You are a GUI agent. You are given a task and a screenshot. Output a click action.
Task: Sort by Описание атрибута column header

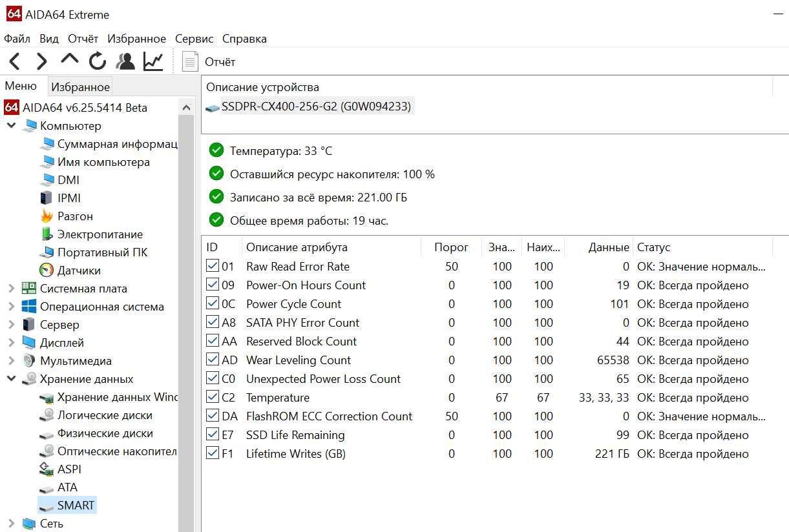[x=331, y=247]
